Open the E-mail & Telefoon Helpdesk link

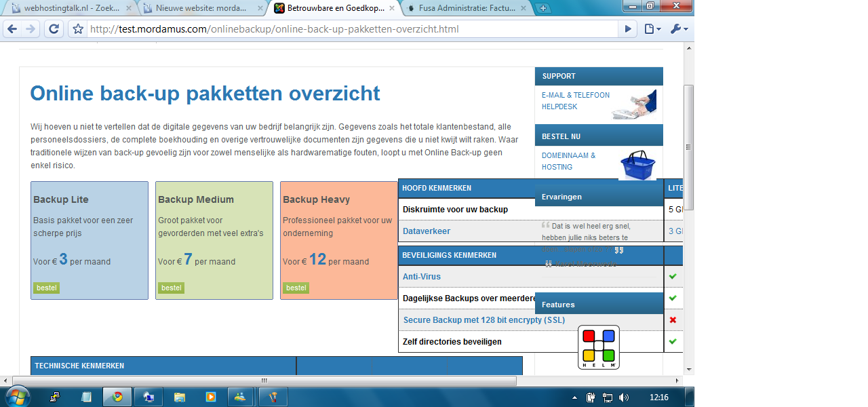click(576, 101)
